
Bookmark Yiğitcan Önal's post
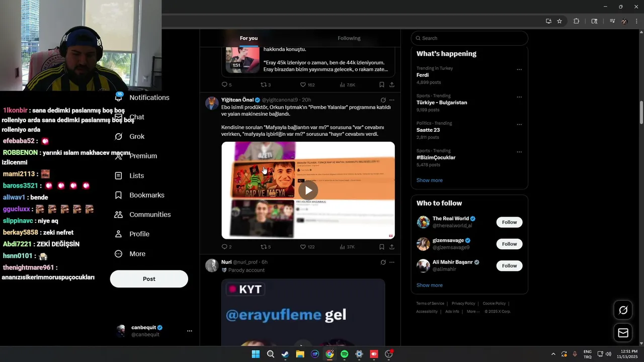382,247
